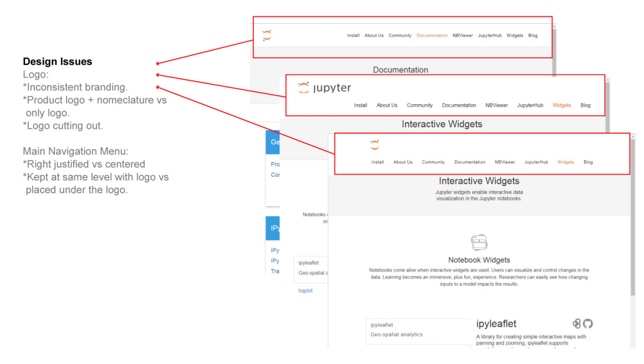Open Community in the back window menu
The width and height of the screenshot is (644, 364).
pos(400,35)
